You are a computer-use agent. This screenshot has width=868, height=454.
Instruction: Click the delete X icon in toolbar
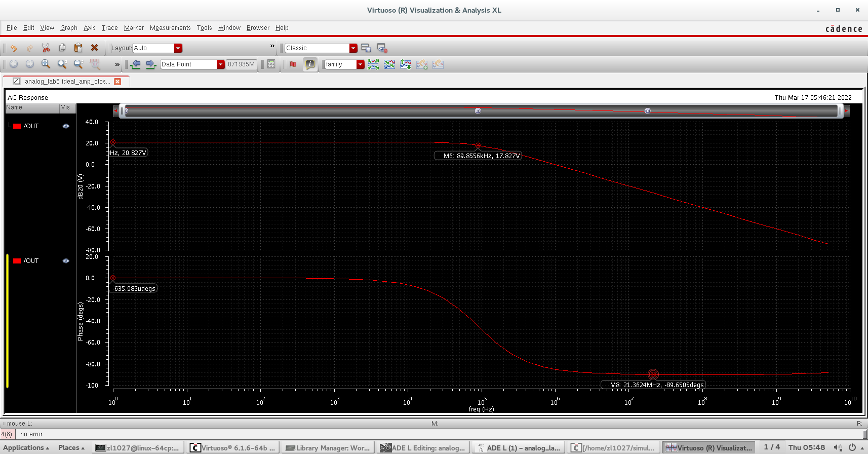coord(94,48)
